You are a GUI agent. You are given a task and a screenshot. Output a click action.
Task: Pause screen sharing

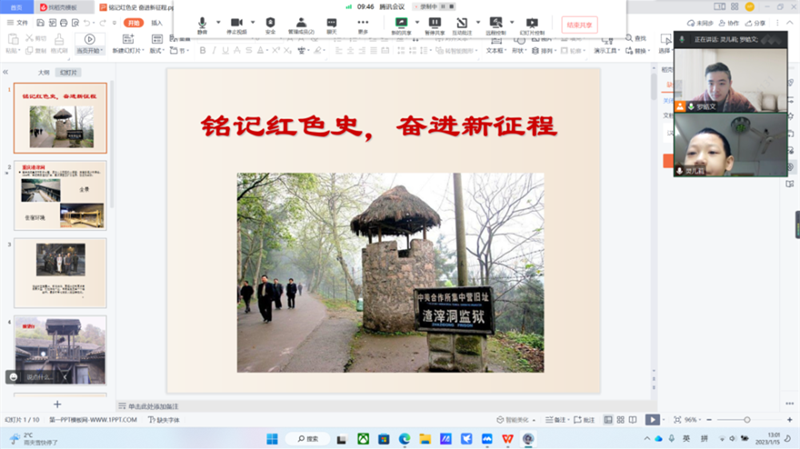pos(435,25)
